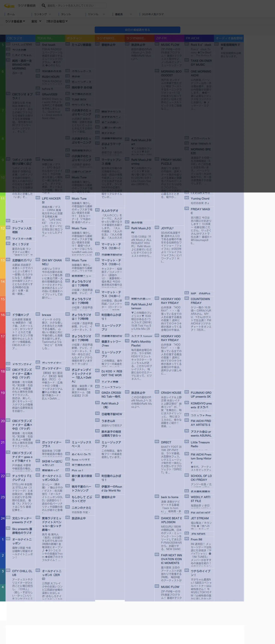275x644 pixels.
Task: Click the site logo in the header
Action: [9, 6]
